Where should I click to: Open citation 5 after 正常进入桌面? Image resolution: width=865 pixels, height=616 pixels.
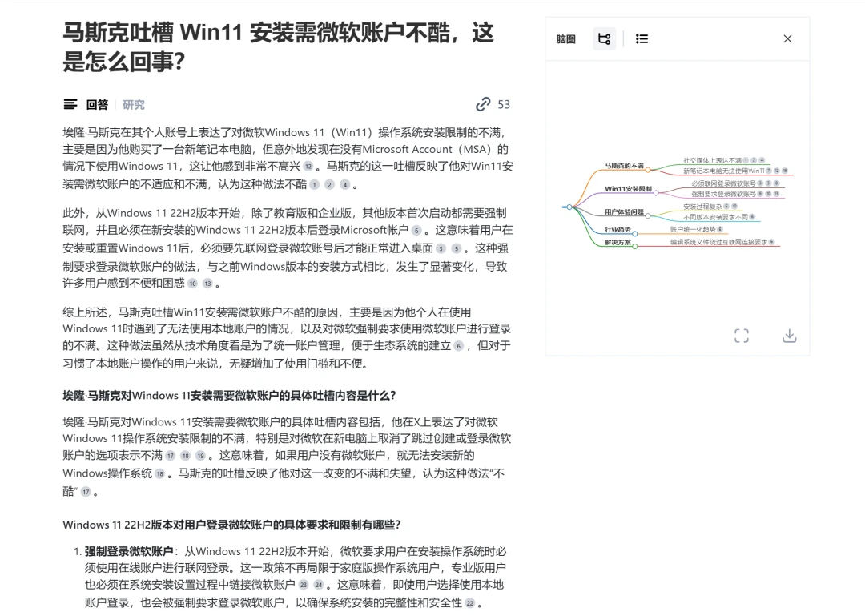(x=457, y=248)
